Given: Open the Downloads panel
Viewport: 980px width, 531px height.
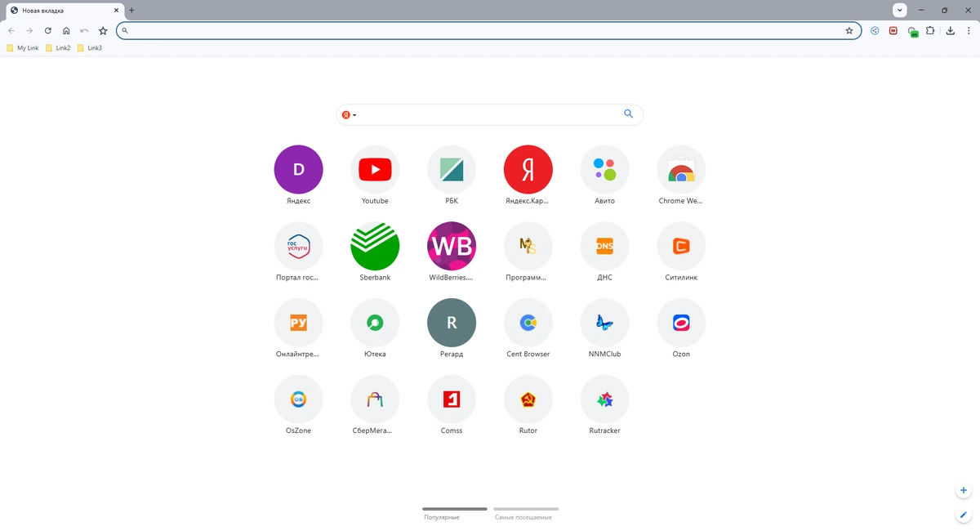Looking at the screenshot, I should pyautogui.click(x=951, y=31).
